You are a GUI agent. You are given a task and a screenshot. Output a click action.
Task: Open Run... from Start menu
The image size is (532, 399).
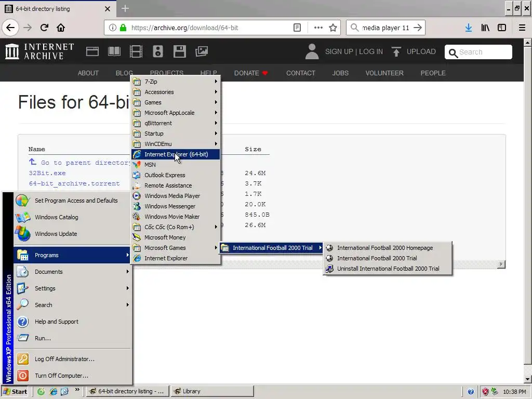pos(73,338)
